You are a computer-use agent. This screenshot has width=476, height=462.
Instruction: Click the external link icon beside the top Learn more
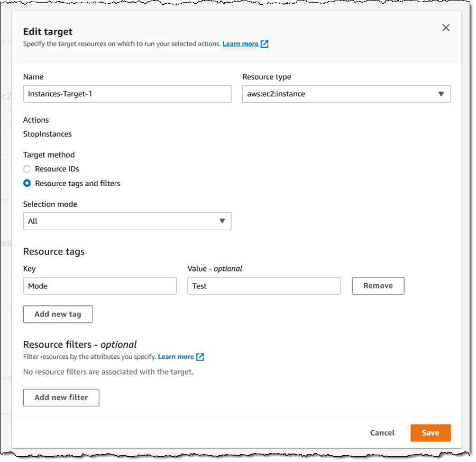[264, 44]
